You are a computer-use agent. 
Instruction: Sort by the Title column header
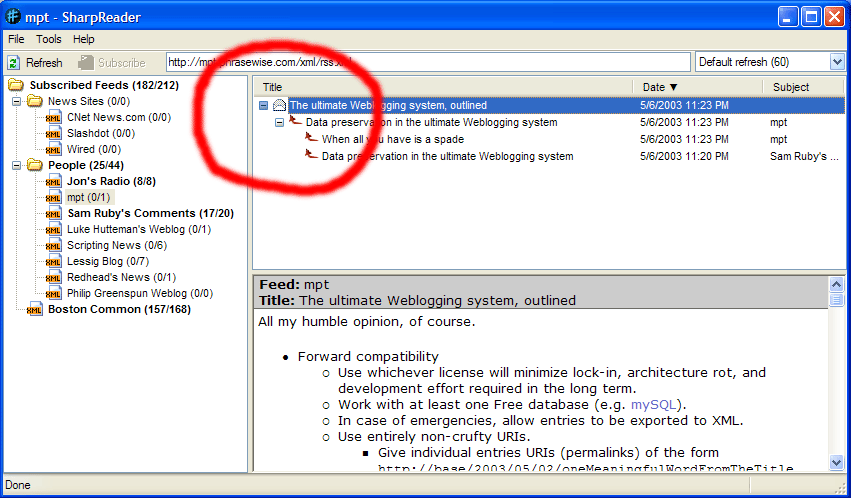(x=443, y=87)
